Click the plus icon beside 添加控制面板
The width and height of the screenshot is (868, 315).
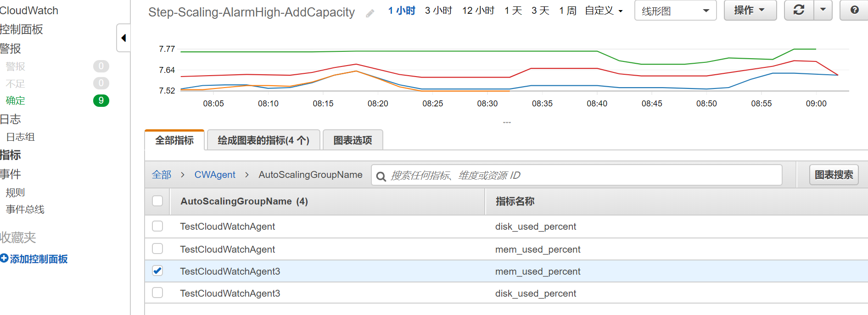coord(4,258)
